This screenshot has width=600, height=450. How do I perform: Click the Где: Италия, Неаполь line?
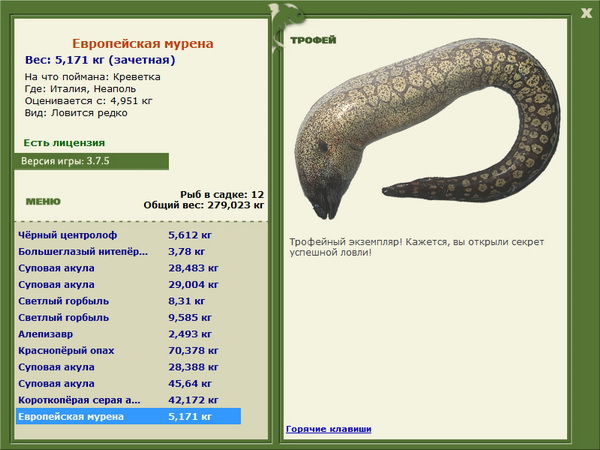[x=80, y=89]
